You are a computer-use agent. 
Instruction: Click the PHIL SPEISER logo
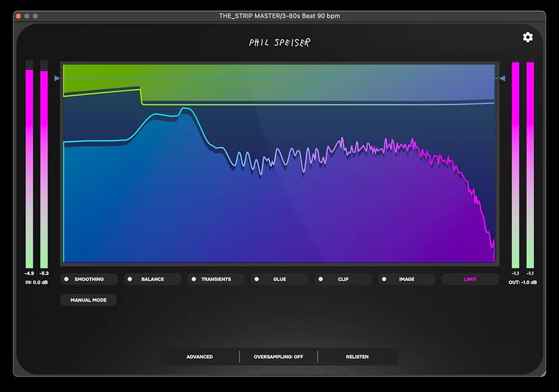(x=279, y=42)
